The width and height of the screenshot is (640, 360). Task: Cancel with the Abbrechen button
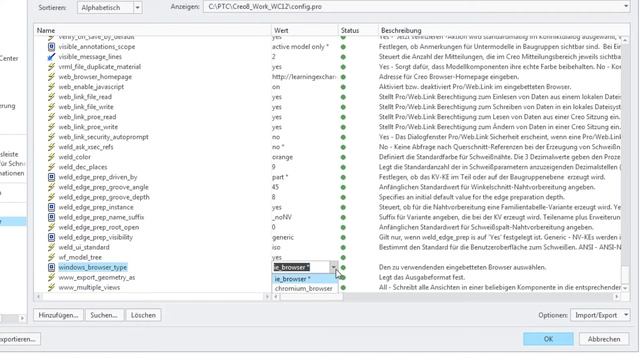point(604,339)
